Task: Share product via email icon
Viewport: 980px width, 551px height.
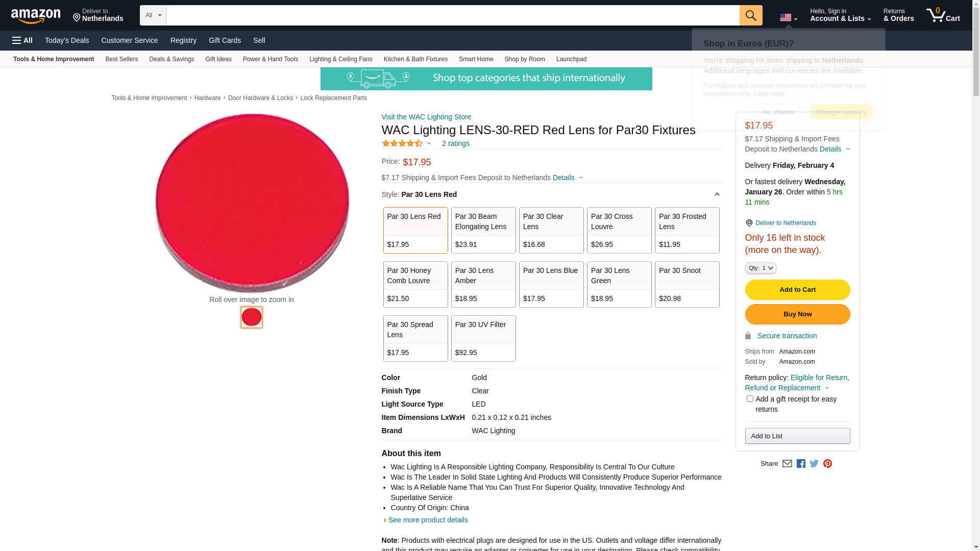Action: (787, 464)
